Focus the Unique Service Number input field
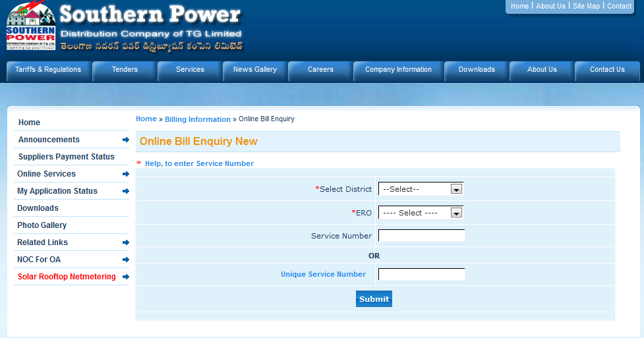 tap(421, 274)
